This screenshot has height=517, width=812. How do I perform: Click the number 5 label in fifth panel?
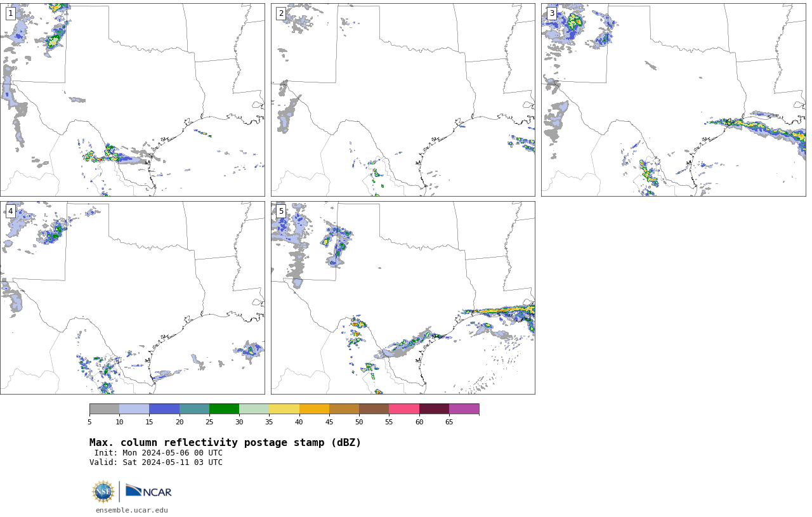281,211
